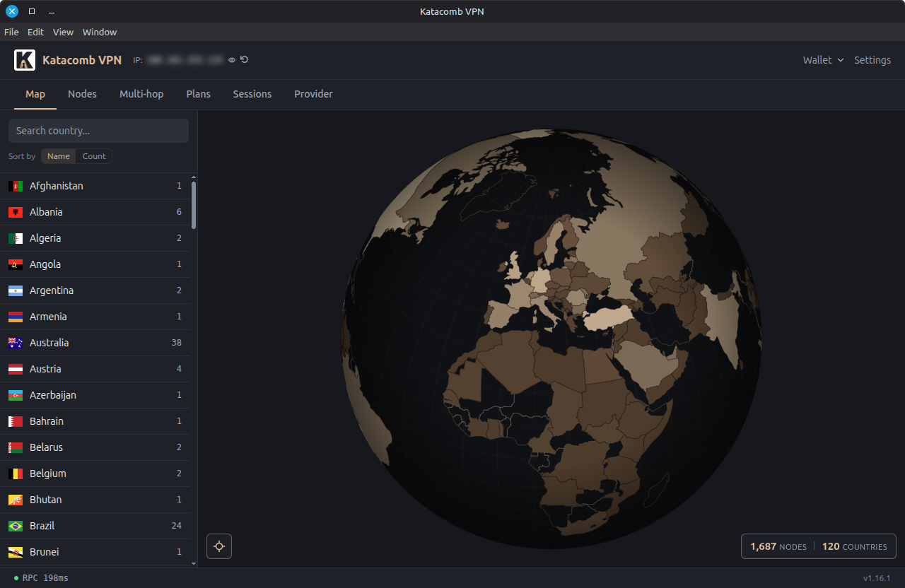This screenshot has height=588, width=905.
Task: Open Settings
Action: point(872,60)
